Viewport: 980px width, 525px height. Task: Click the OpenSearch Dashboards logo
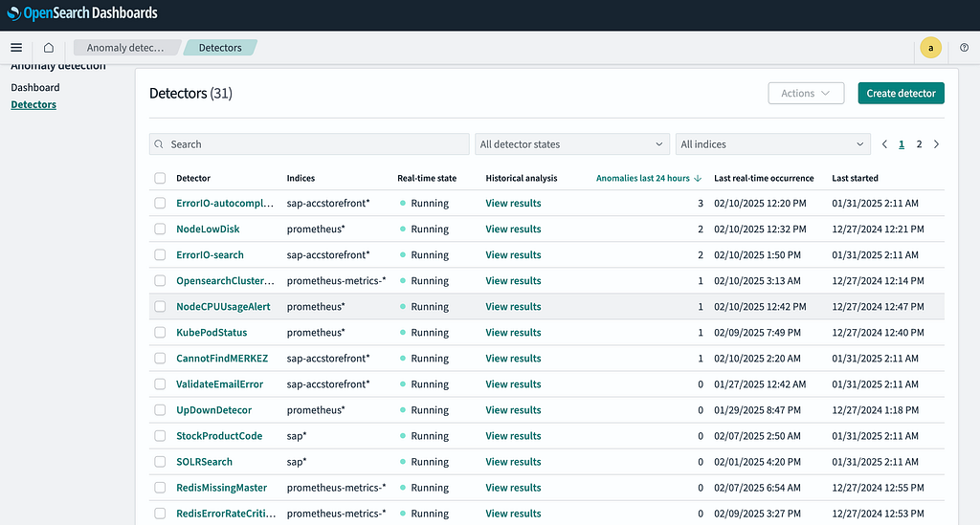[82, 13]
